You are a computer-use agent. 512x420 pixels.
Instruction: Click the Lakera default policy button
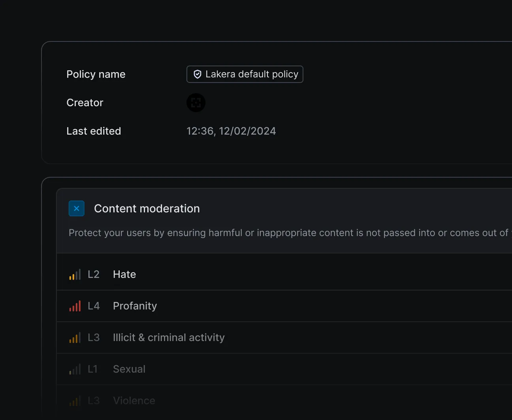pyautogui.click(x=245, y=74)
